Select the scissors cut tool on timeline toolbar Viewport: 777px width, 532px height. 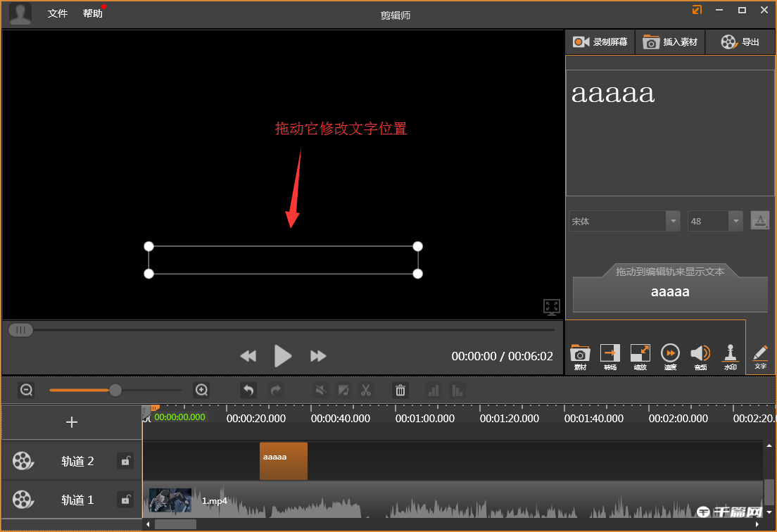pyautogui.click(x=366, y=390)
